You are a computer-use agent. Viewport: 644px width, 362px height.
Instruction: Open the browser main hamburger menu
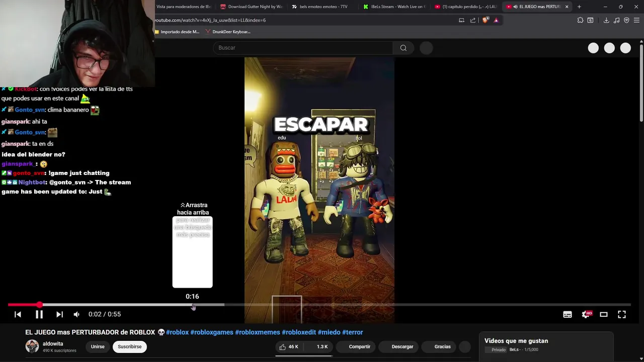tap(637, 20)
